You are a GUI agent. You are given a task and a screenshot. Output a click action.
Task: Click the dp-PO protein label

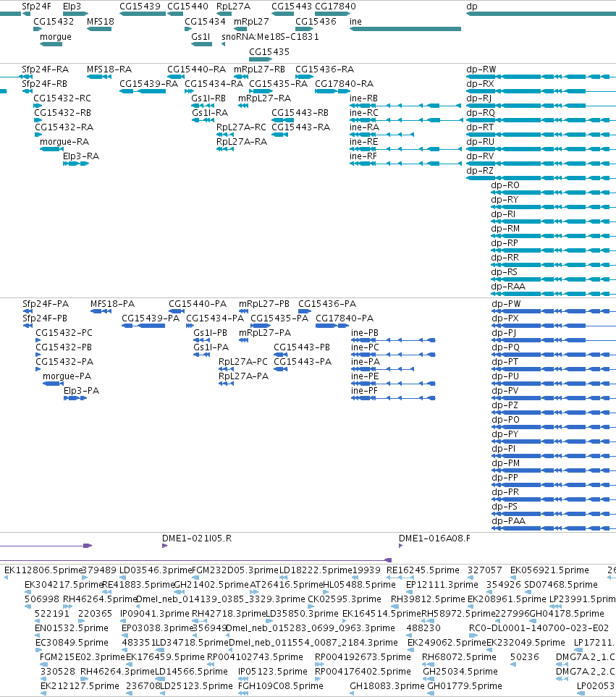pos(505,420)
